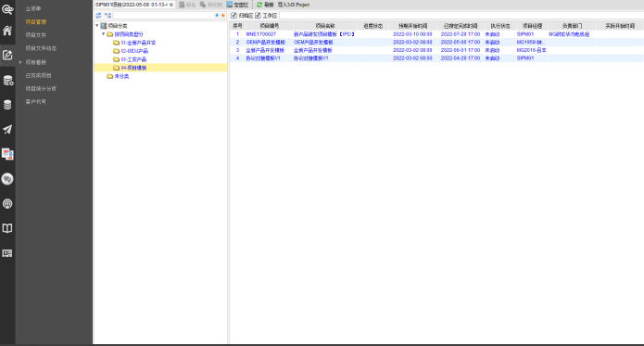Click the tree refresh arrows icon
The width and height of the screenshot is (644, 346).
coord(98,15)
